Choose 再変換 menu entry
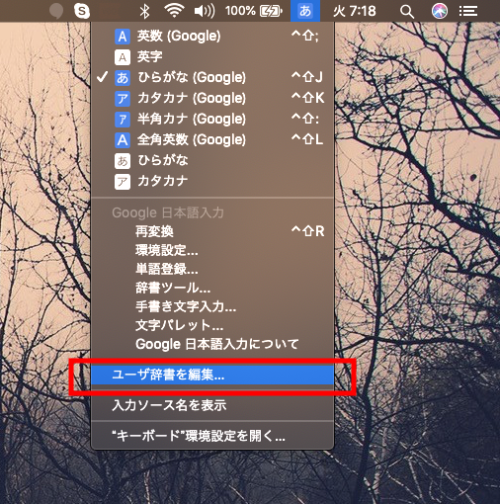The image size is (500, 504). [212, 231]
